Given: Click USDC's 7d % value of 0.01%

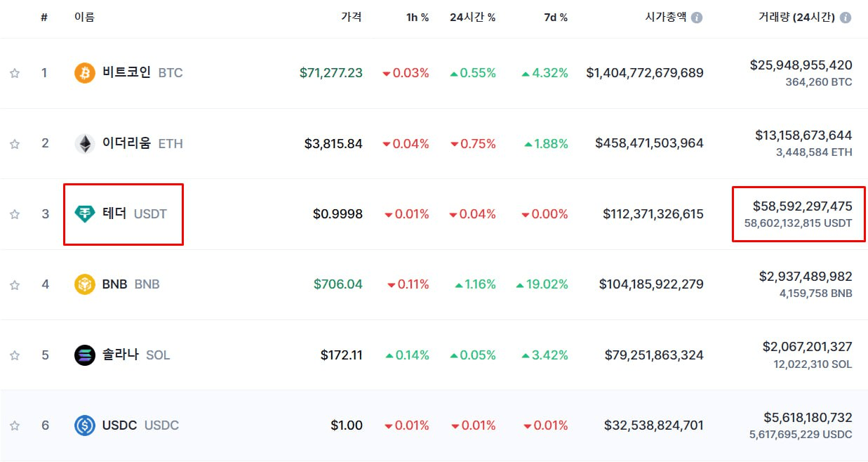Looking at the screenshot, I should [x=546, y=425].
